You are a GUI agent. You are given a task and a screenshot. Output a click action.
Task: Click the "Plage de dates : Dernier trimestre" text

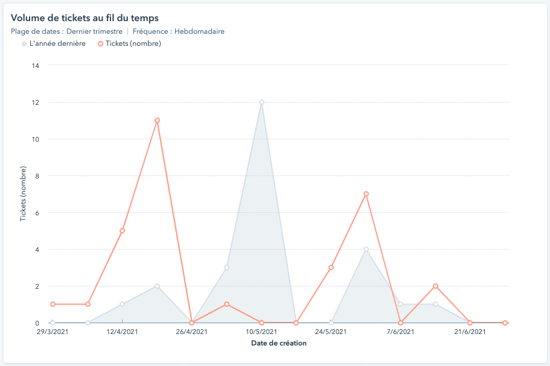pos(67,32)
